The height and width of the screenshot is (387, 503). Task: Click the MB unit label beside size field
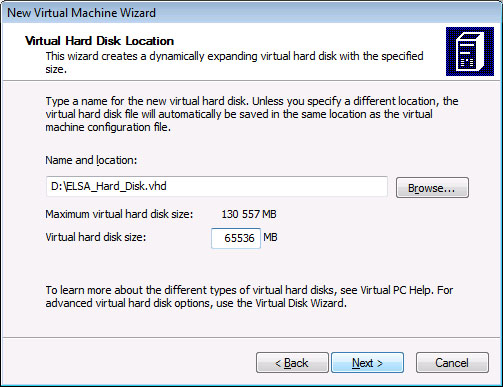pos(270,238)
